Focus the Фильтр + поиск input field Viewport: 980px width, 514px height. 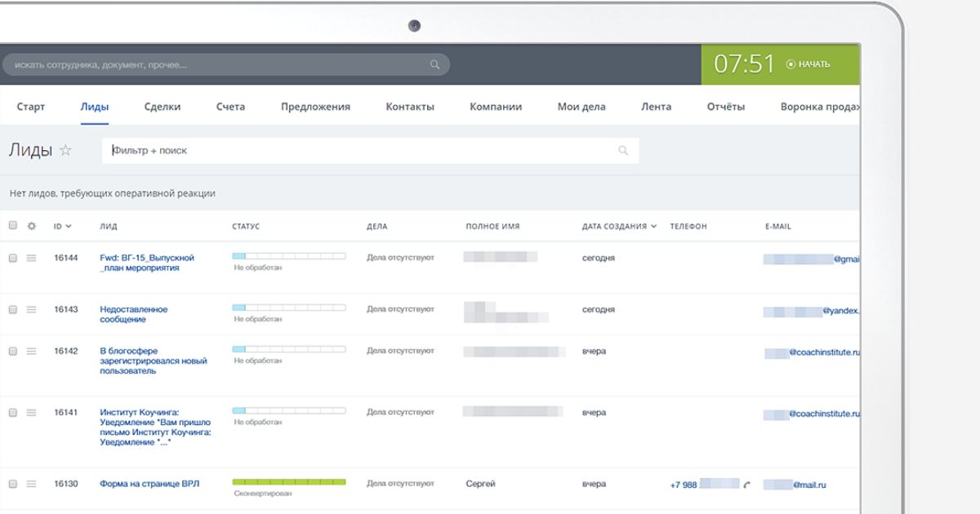370,151
